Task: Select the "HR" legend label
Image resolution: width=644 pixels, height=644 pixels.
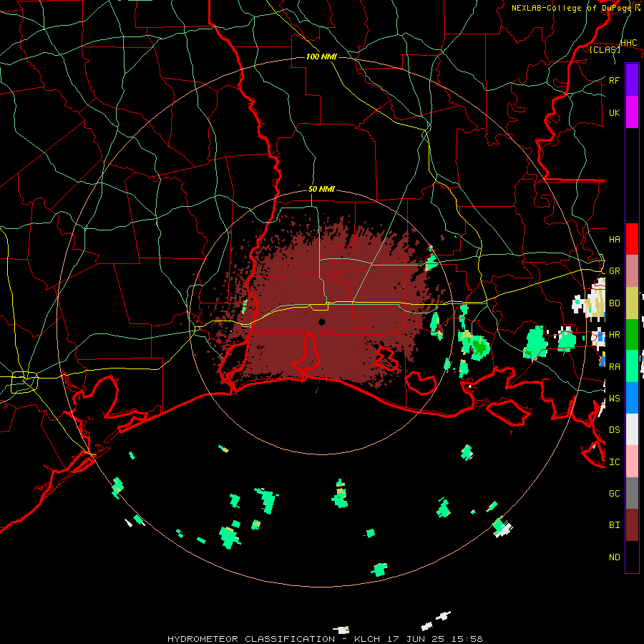Action: click(x=614, y=335)
